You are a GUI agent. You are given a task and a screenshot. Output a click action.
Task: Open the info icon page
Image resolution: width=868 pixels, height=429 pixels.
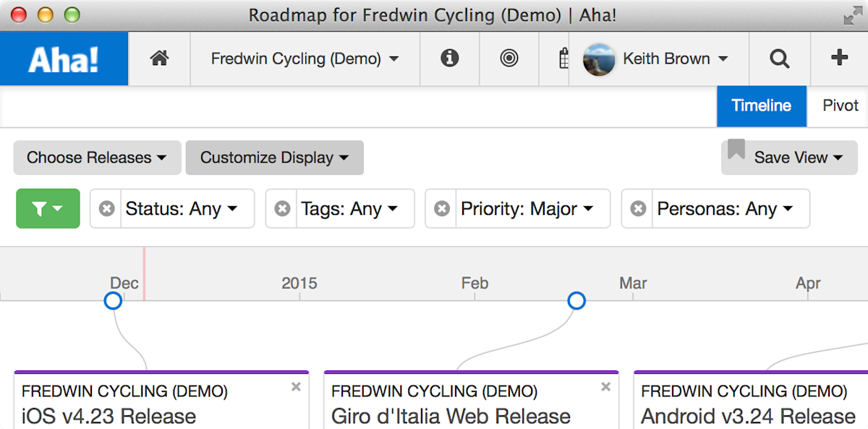point(449,59)
